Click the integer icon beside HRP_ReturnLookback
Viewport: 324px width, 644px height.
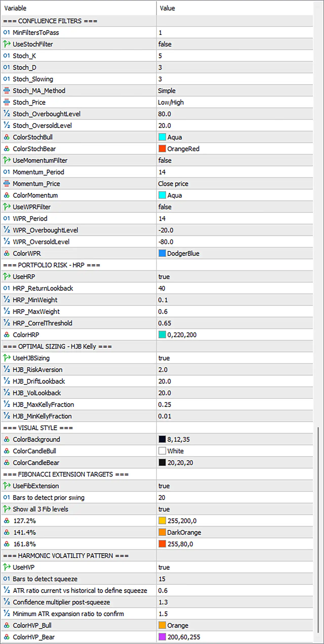7,288
